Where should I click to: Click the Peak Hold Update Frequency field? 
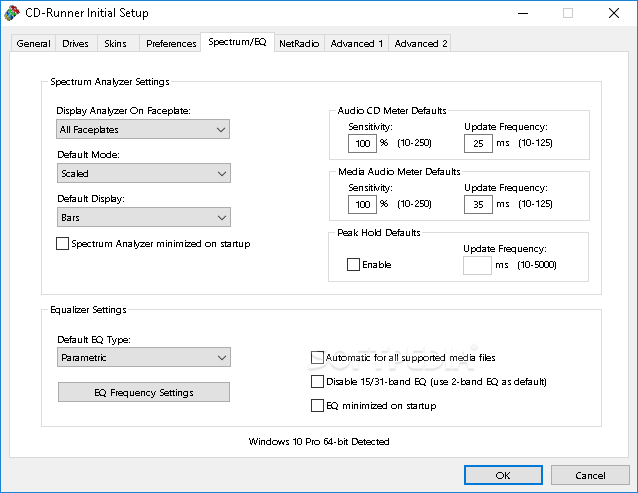point(477,265)
